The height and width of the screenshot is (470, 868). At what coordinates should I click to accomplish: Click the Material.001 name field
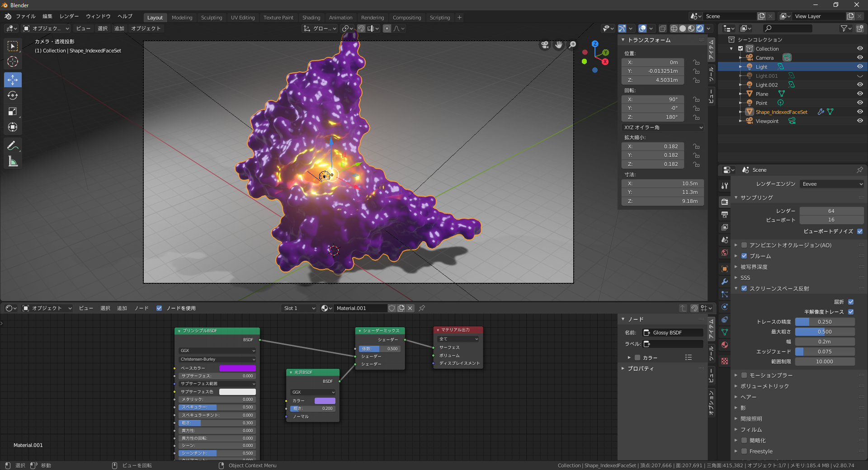[360, 308]
